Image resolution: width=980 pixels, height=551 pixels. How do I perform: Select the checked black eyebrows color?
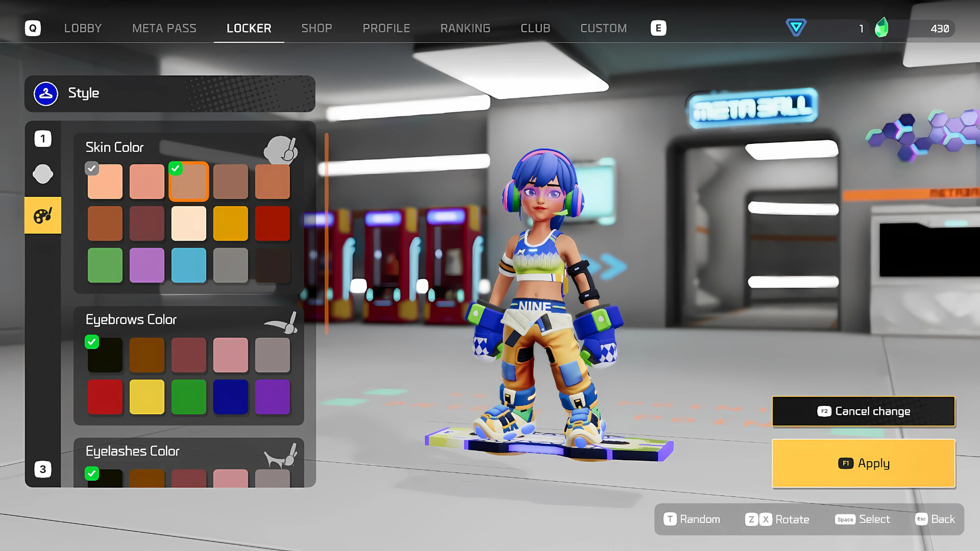tap(105, 355)
